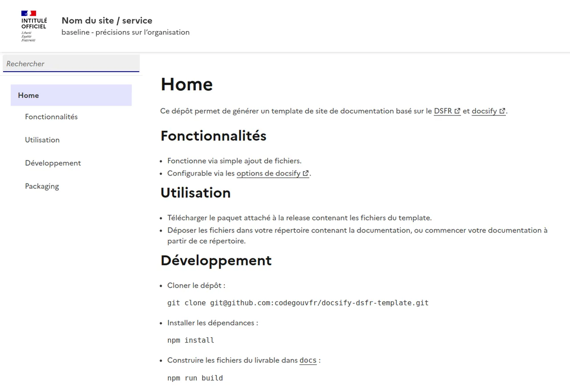Click the git clone command line
Viewport: 570px width, 392px height.
pyautogui.click(x=298, y=303)
